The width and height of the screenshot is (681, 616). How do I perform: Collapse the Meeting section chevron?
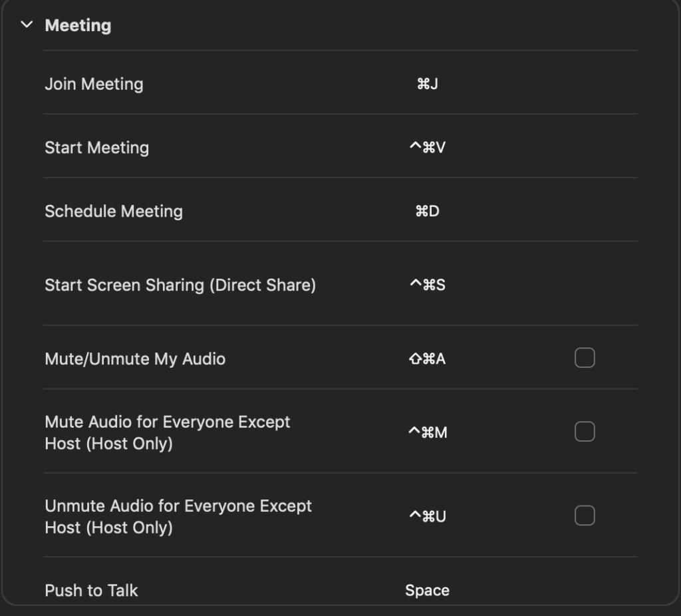tap(27, 25)
